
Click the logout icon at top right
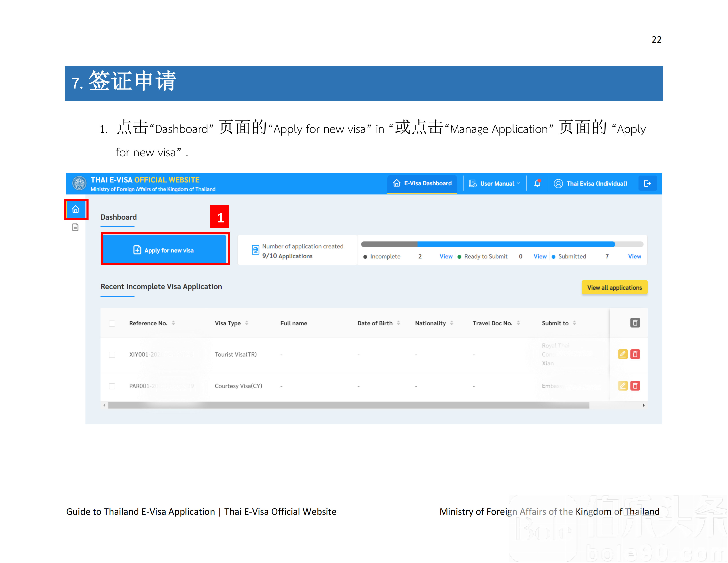point(648,183)
